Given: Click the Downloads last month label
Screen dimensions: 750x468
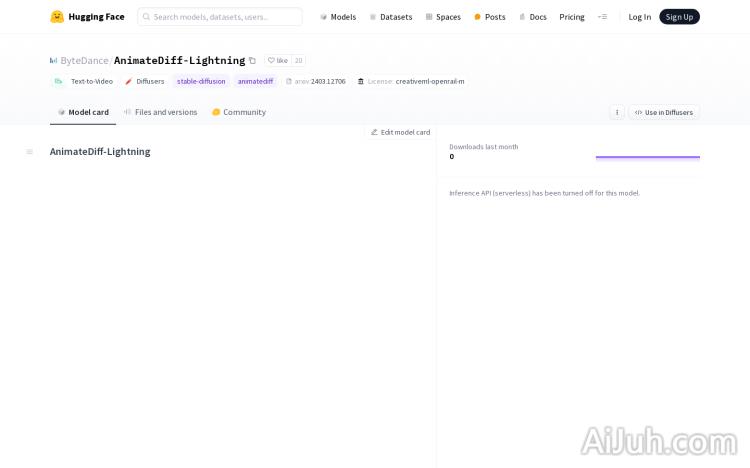Looking at the screenshot, I should point(484,147).
